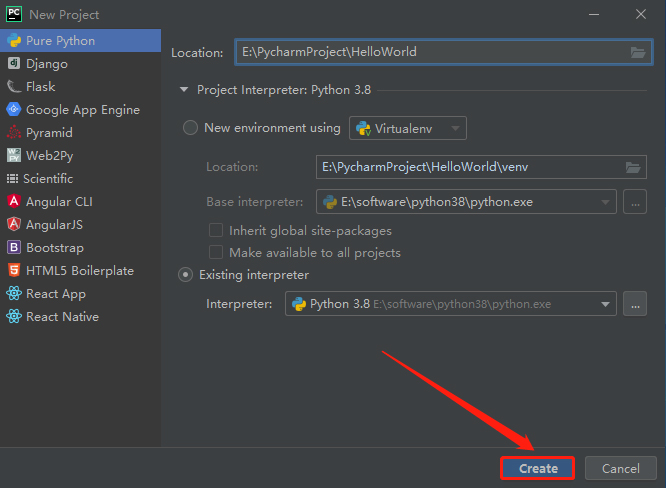
Task: Click ellipsis button beside Base interpreter
Action: pos(635,202)
